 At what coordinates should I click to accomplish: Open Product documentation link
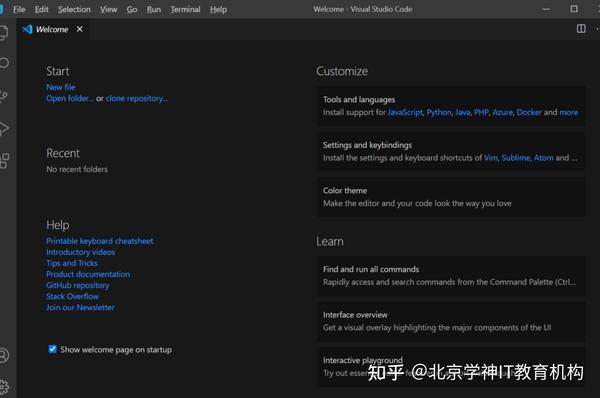pyautogui.click(x=88, y=274)
